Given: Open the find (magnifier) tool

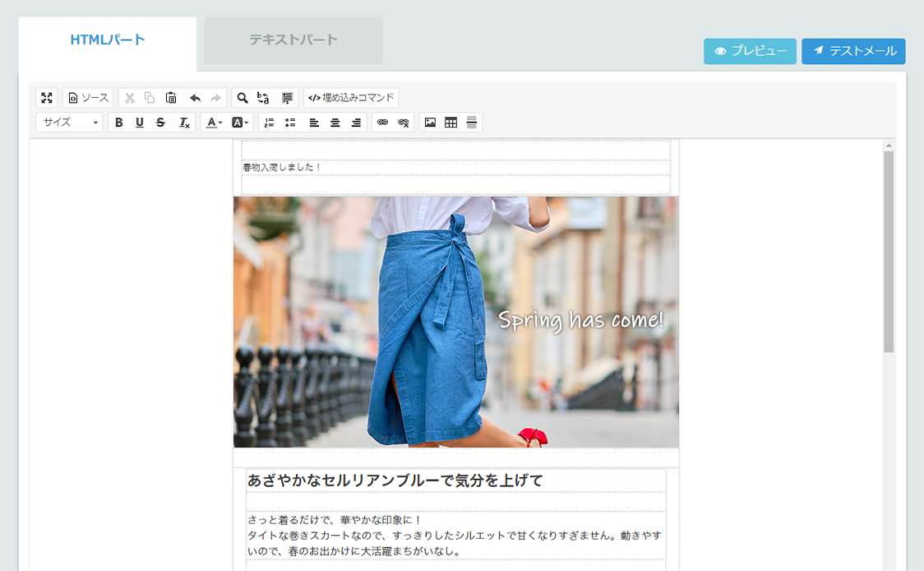Looking at the screenshot, I should click(243, 98).
